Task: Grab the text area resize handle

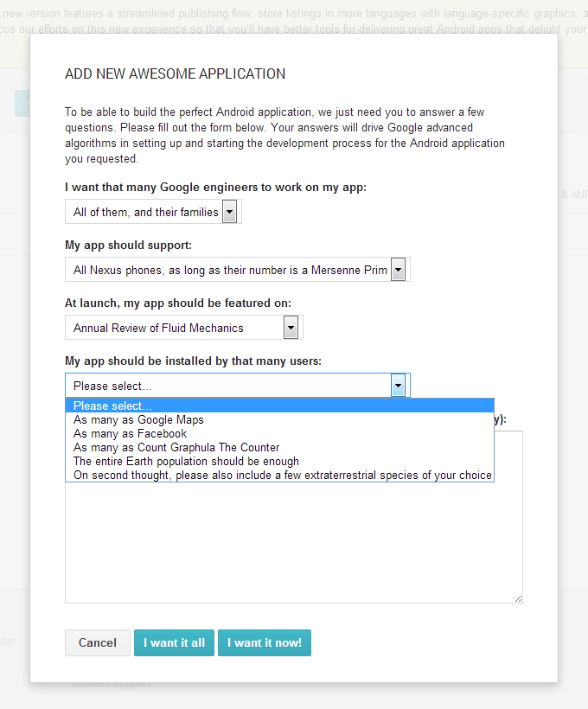Action: 518,598
